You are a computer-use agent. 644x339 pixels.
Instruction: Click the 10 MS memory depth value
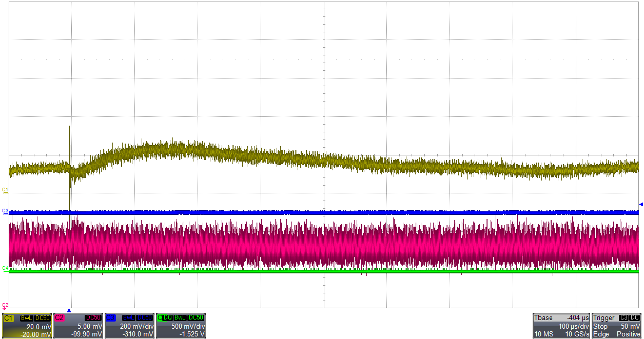[544, 334]
